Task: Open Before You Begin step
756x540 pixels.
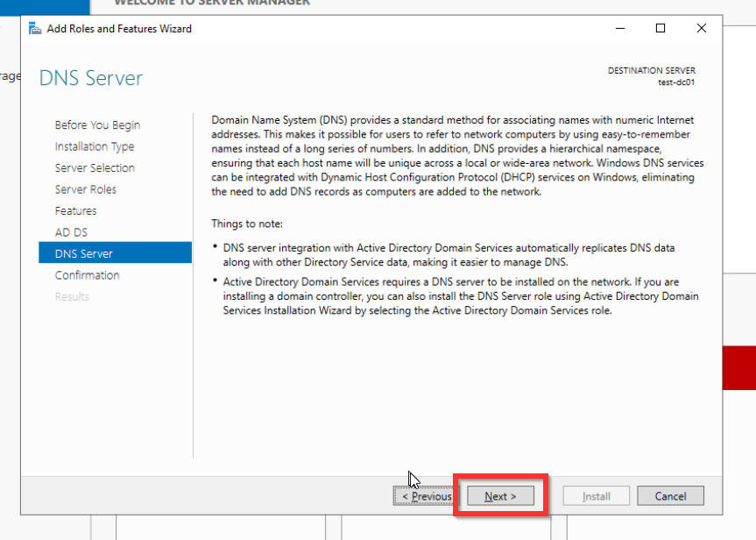Action: [x=97, y=125]
